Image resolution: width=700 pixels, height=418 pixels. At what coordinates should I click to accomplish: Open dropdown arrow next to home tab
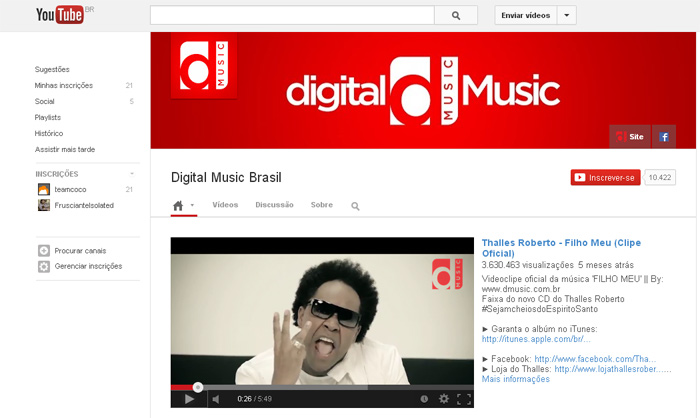click(192, 205)
